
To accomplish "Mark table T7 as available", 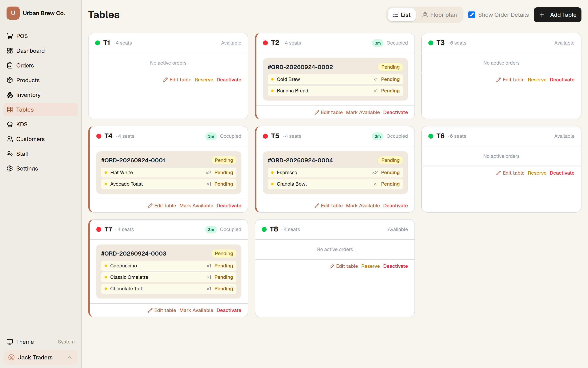I will (196, 310).
